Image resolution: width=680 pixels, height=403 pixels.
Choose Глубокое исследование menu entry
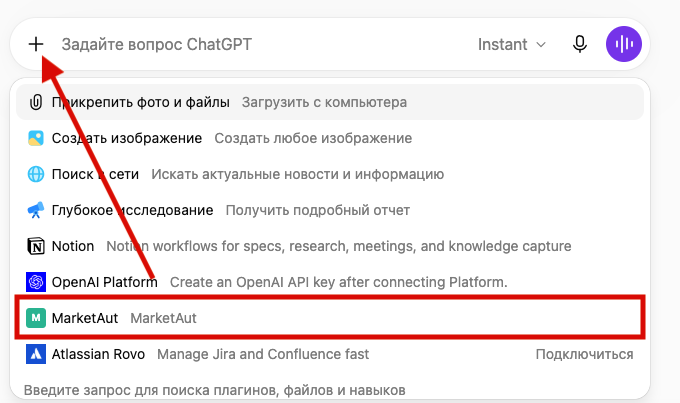point(330,210)
